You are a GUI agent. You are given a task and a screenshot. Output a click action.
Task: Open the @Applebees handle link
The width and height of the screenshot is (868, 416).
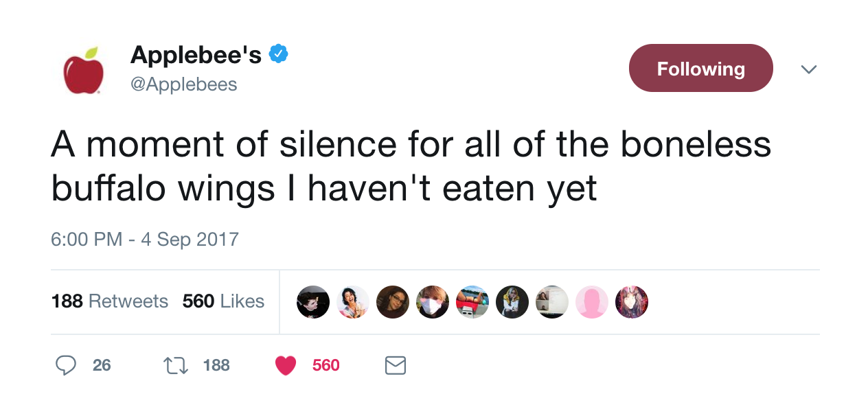pos(183,84)
